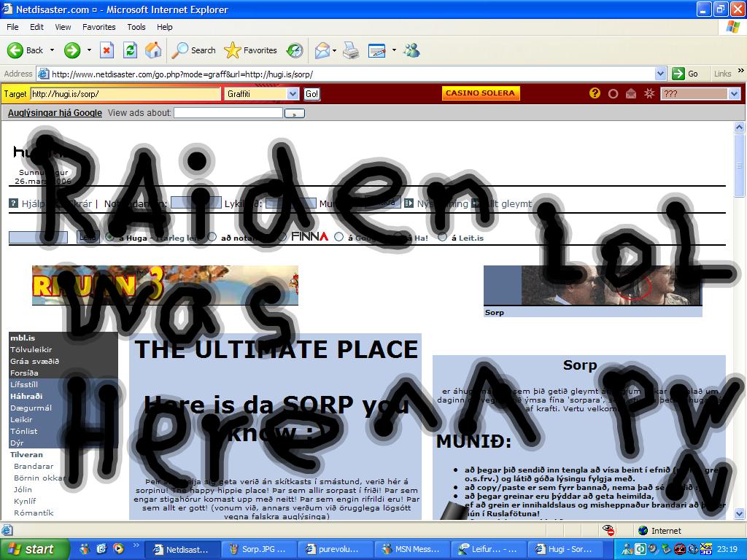Select the 'á Google' radio button
Image resolution: width=747 pixels, height=560 pixels.
point(338,237)
